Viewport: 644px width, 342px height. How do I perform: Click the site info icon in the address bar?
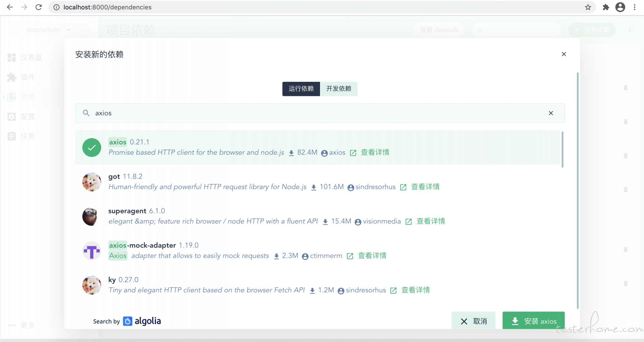(x=56, y=7)
